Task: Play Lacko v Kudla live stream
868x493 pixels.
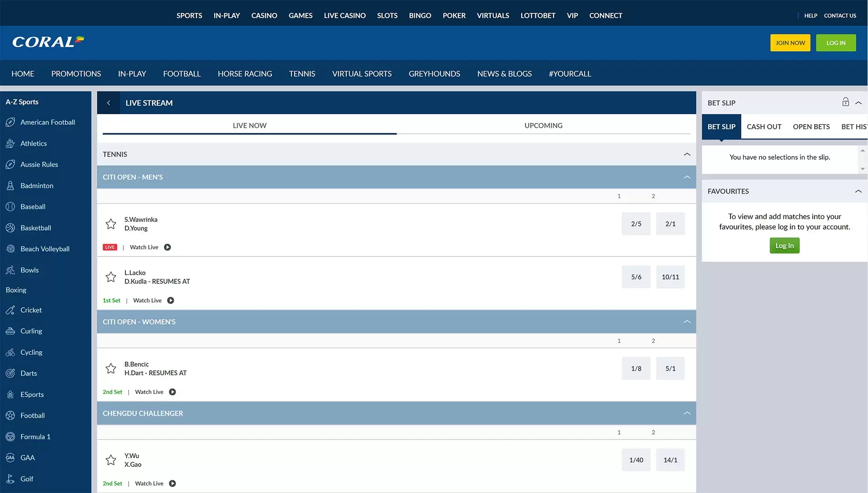Action: (171, 300)
